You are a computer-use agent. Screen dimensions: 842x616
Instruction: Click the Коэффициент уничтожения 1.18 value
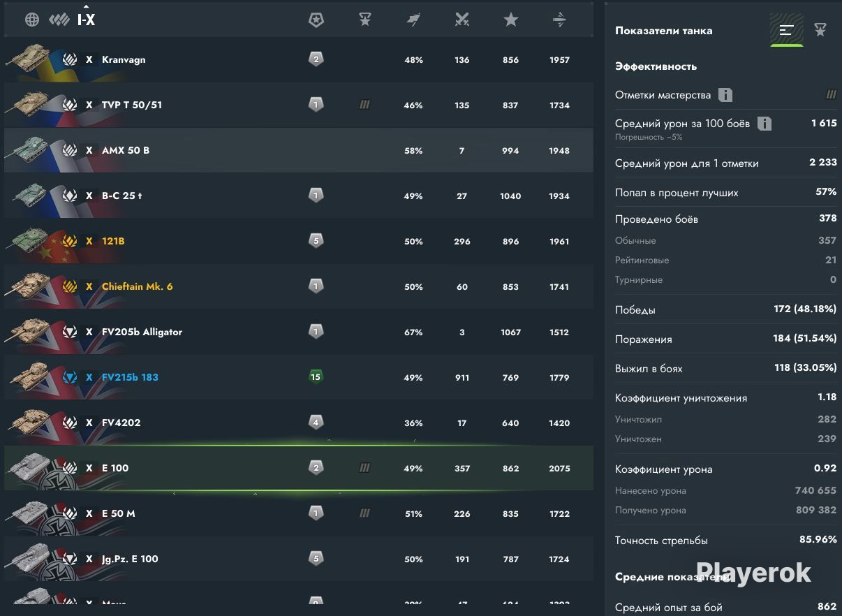click(x=827, y=397)
